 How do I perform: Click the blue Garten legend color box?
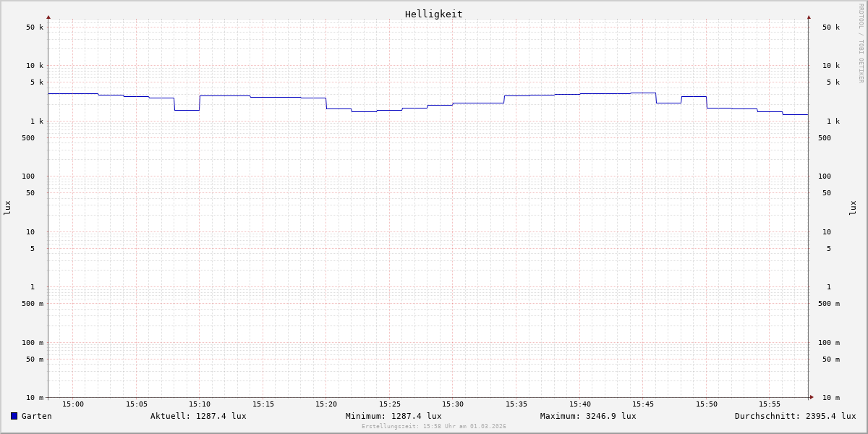(14, 416)
